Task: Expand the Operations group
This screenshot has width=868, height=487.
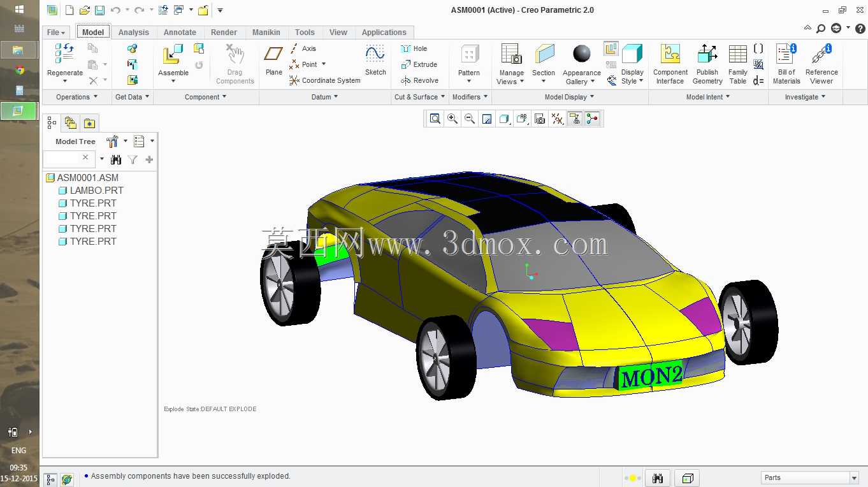Action: (x=76, y=97)
